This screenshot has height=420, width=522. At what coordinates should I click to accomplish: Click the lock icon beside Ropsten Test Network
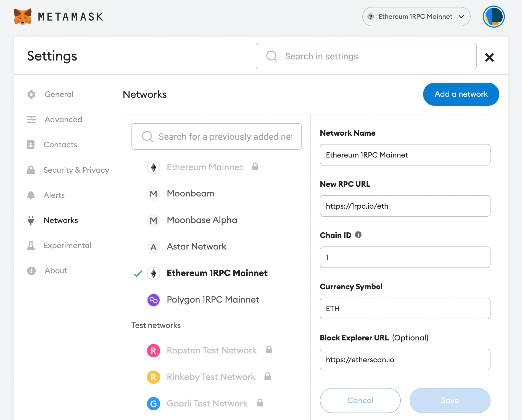click(x=269, y=350)
